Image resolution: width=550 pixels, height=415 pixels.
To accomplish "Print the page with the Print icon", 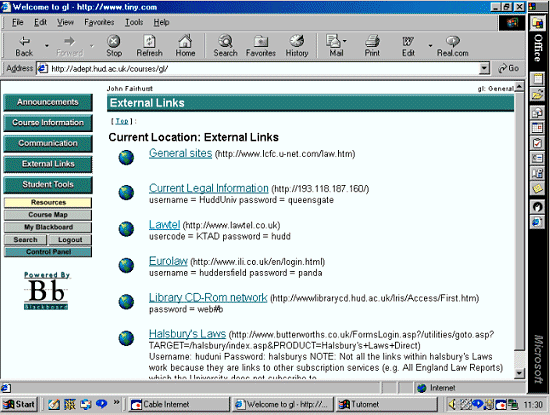I will (x=372, y=46).
